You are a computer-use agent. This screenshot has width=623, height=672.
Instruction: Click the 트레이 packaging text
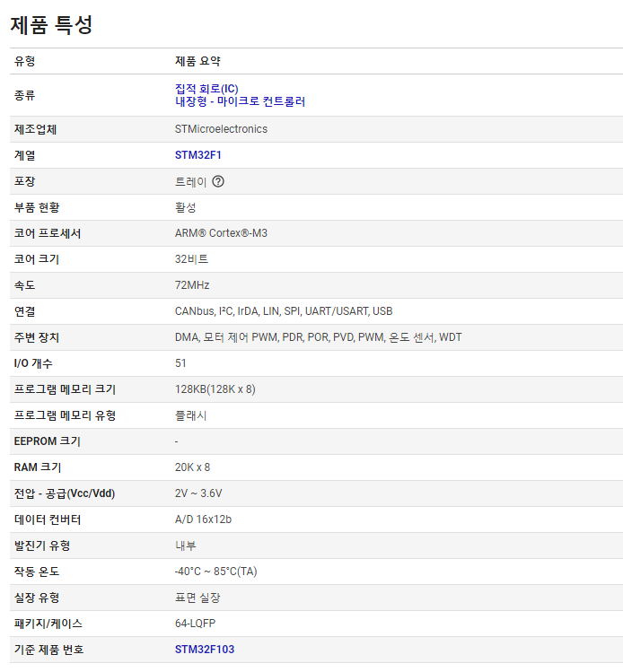tap(190, 181)
